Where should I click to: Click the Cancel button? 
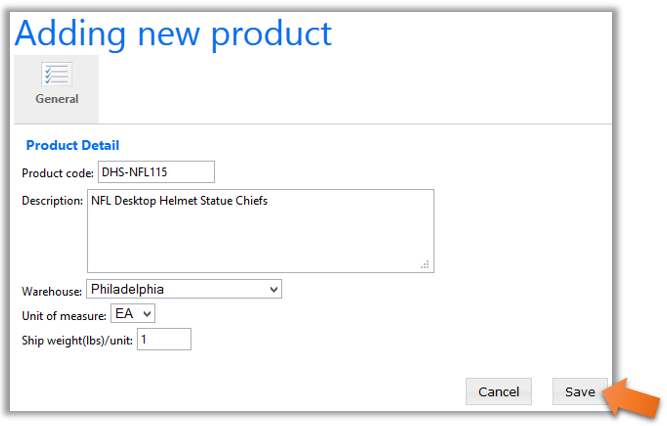(x=499, y=392)
